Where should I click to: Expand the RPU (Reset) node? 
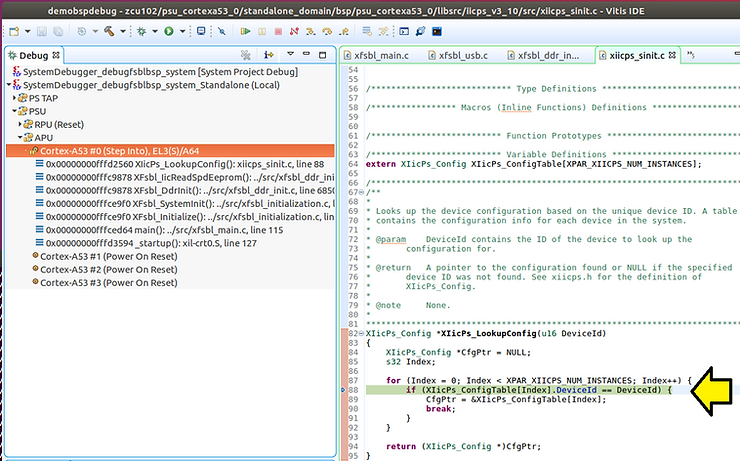pos(20,124)
